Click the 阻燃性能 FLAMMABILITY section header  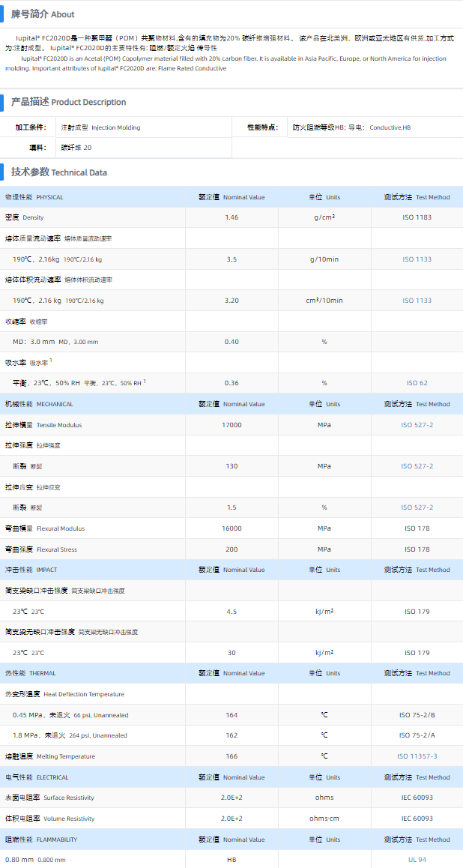point(41,840)
